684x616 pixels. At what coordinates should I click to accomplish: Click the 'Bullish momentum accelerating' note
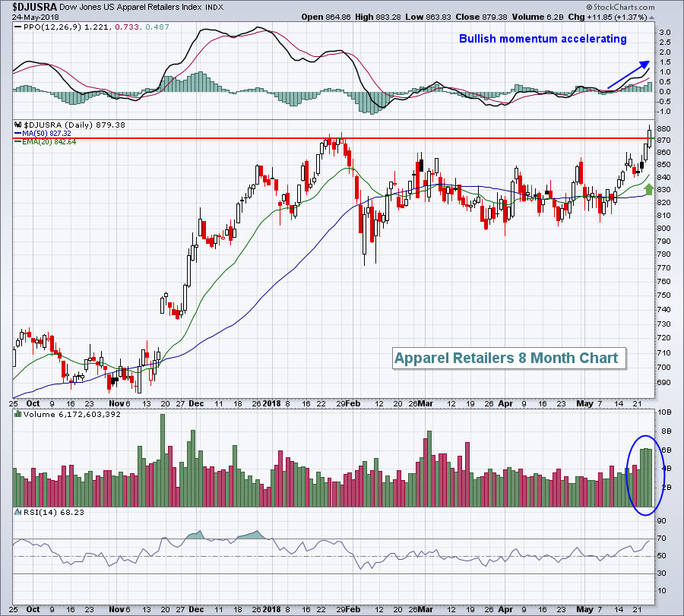[x=543, y=39]
